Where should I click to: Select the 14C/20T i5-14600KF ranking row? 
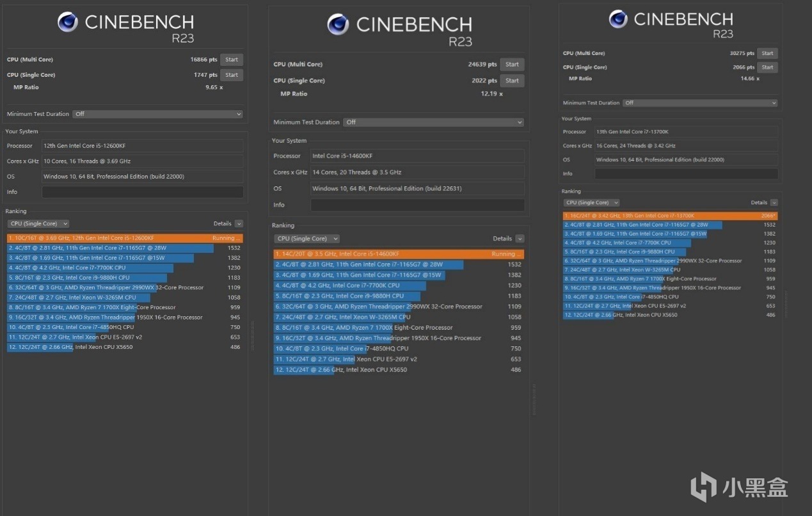coord(399,254)
